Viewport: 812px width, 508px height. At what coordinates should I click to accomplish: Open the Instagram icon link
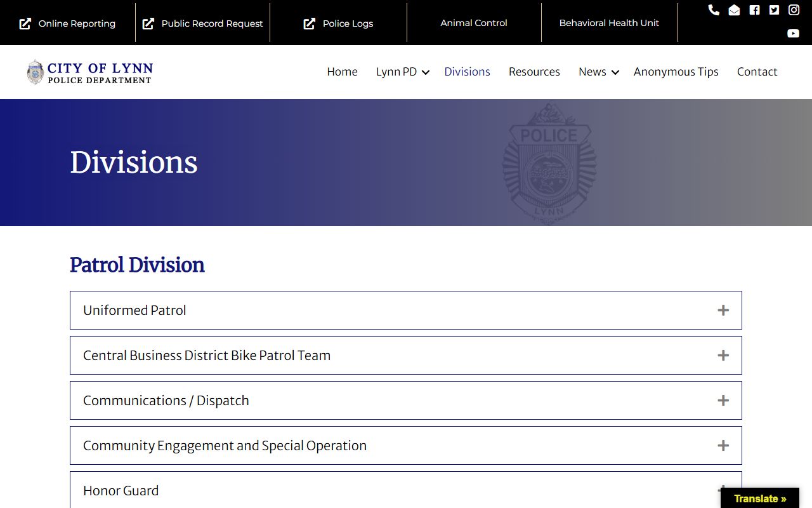[x=794, y=10]
